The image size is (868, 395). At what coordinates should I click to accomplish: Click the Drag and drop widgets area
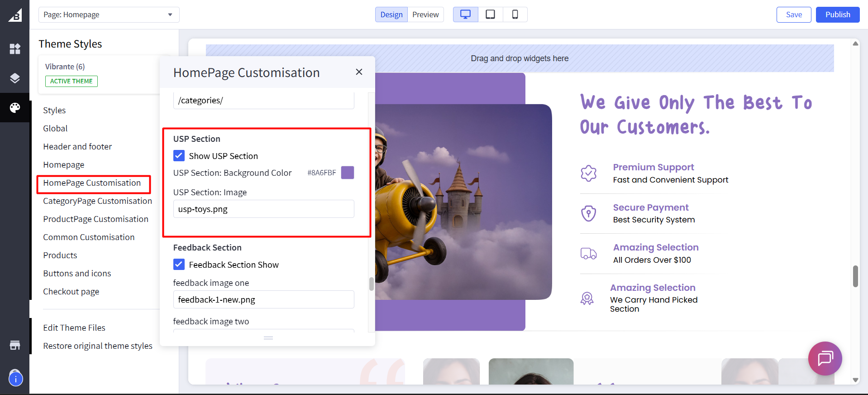click(x=520, y=58)
